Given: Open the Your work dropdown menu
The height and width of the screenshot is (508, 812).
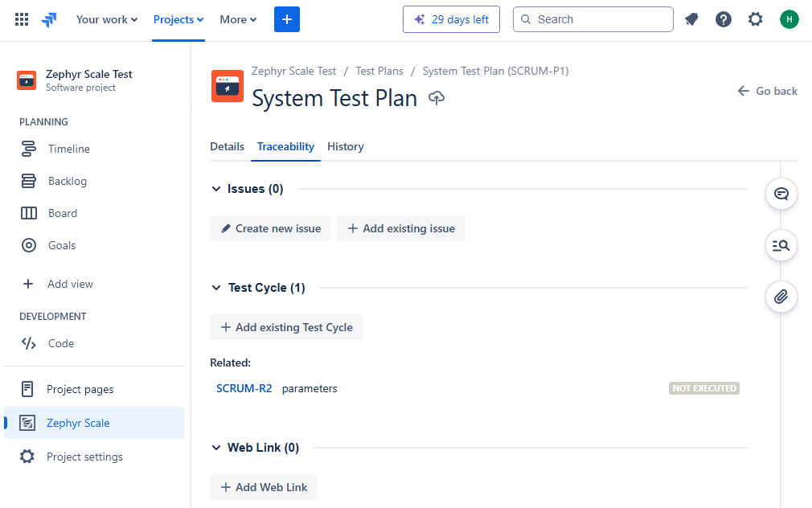Looking at the screenshot, I should (107, 19).
